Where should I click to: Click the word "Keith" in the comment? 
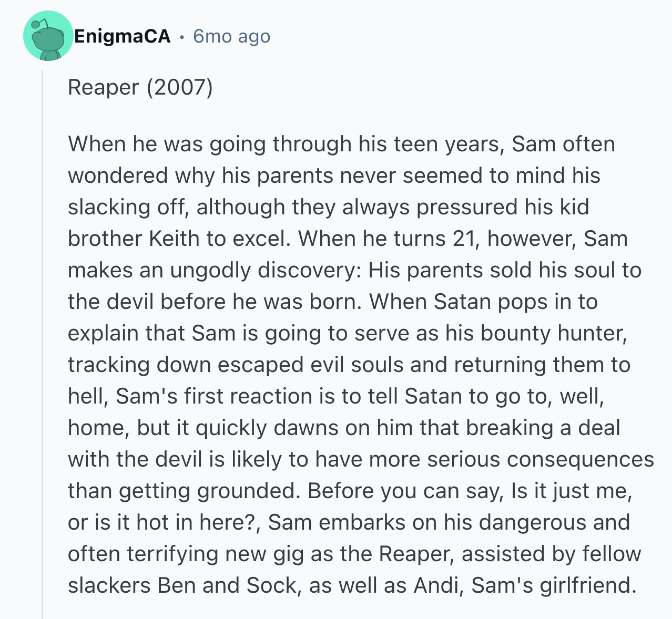pos(174,239)
